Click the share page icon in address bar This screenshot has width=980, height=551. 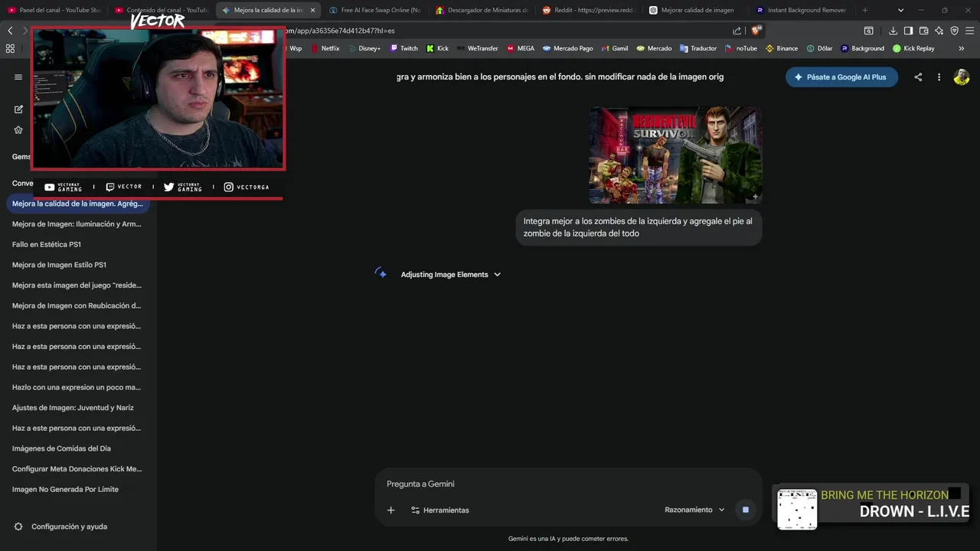pyautogui.click(x=737, y=31)
